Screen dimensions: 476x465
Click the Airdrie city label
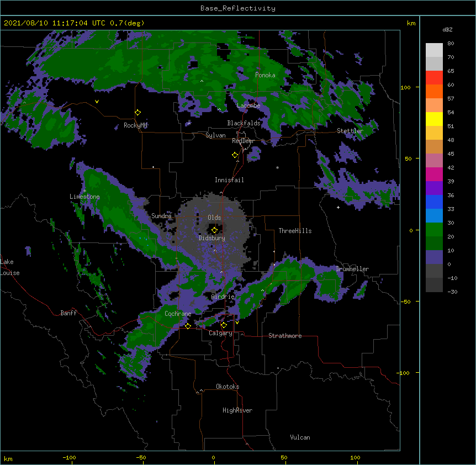[x=223, y=297]
